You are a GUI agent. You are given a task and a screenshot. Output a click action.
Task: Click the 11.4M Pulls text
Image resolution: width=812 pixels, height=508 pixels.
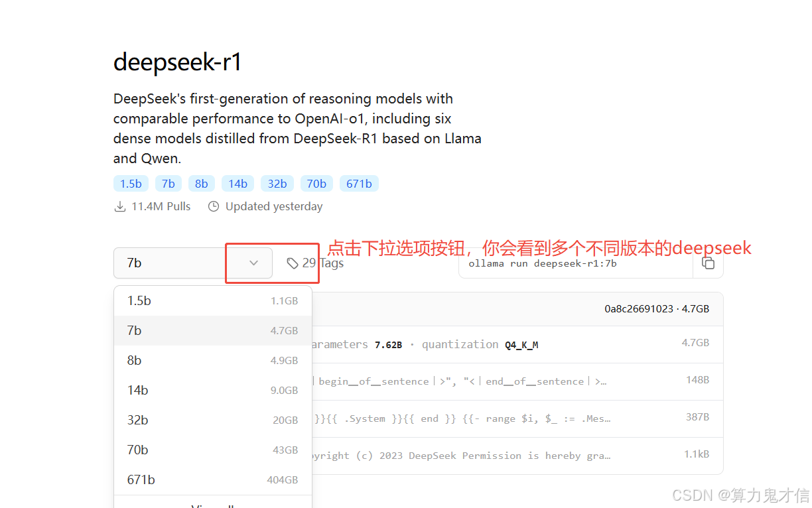tap(161, 206)
